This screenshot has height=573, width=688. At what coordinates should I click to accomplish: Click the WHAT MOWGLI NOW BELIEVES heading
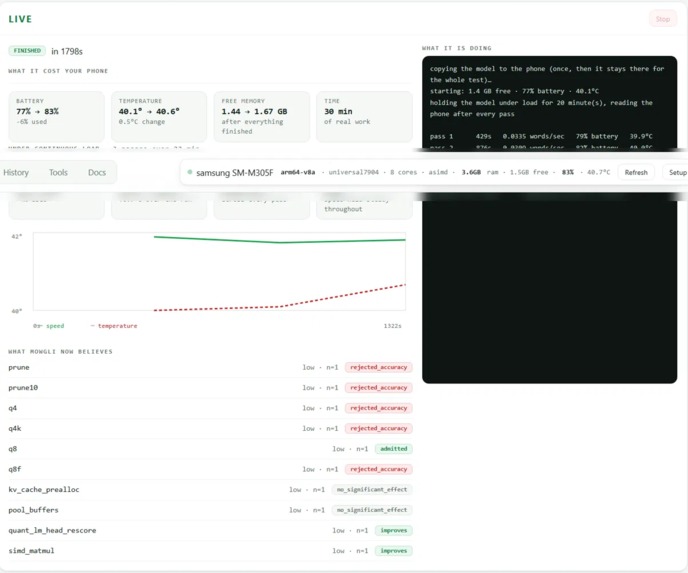click(60, 351)
